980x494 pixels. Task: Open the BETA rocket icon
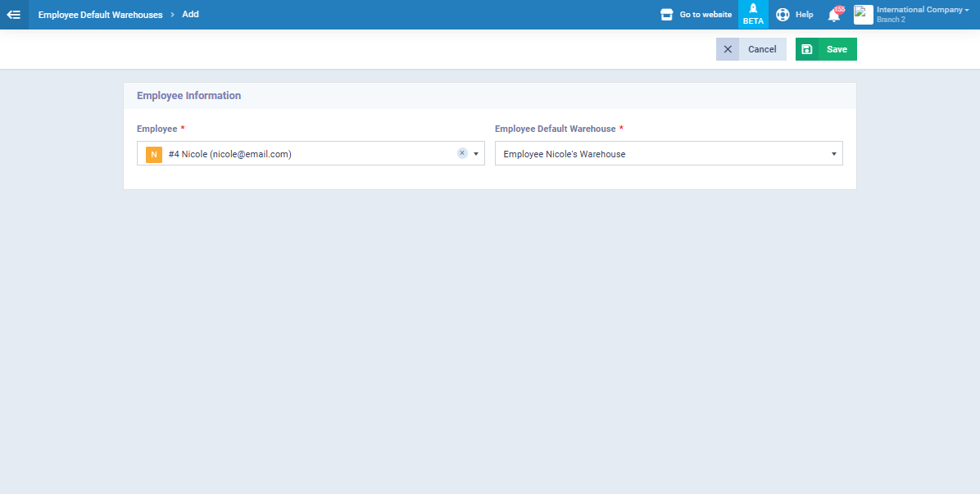click(753, 9)
